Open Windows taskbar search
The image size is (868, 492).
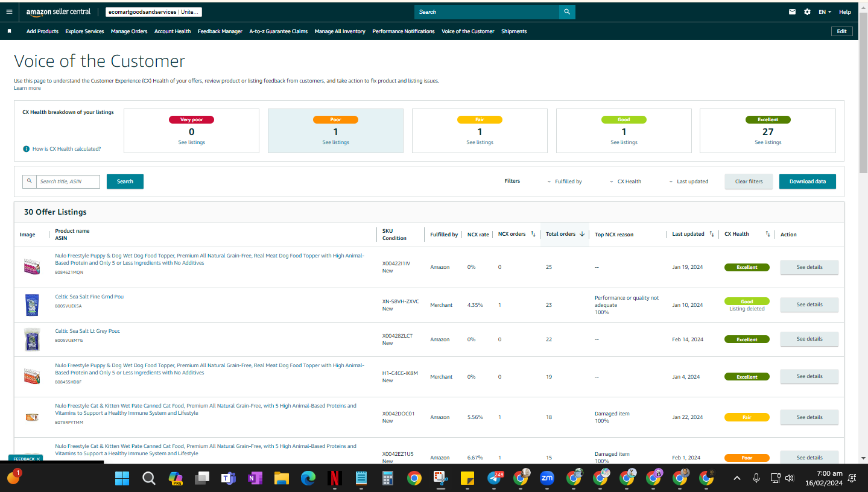(x=148, y=478)
